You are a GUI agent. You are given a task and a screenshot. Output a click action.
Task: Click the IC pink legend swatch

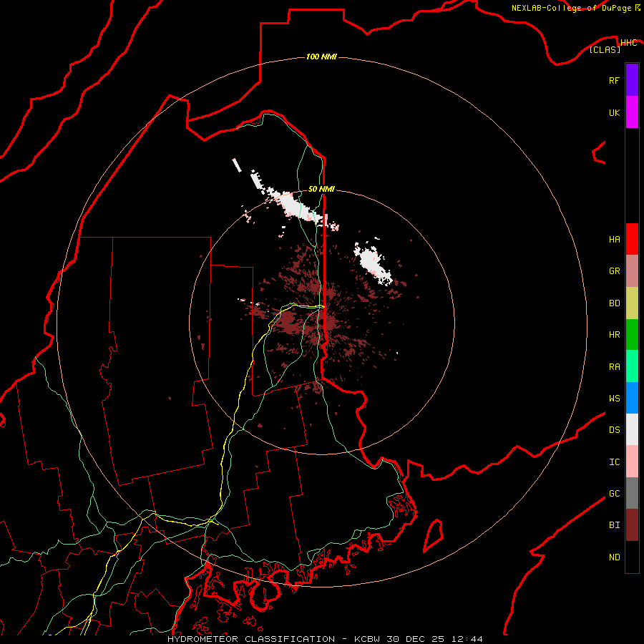click(x=632, y=462)
